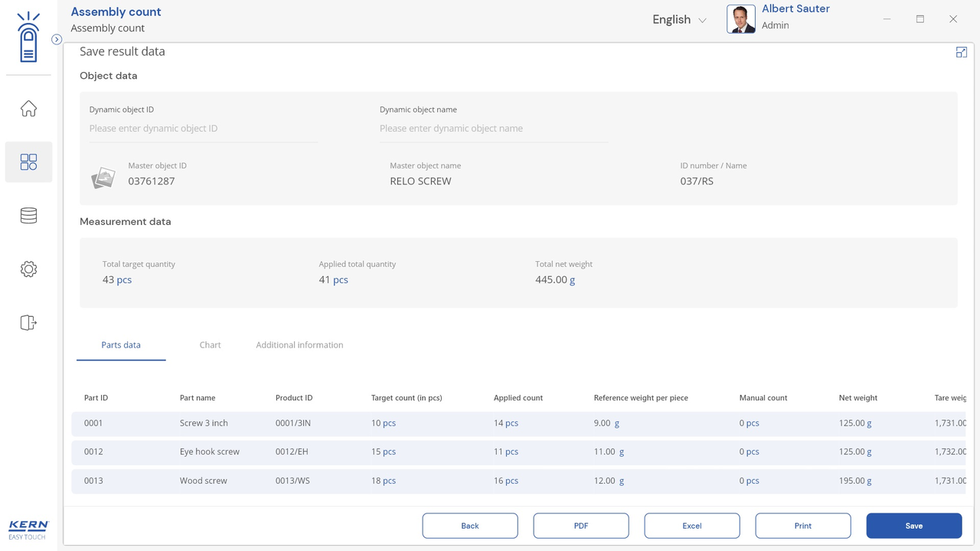Screen dimensions: 980x551
Task: Switch to the Chart tab
Action: point(210,345)
